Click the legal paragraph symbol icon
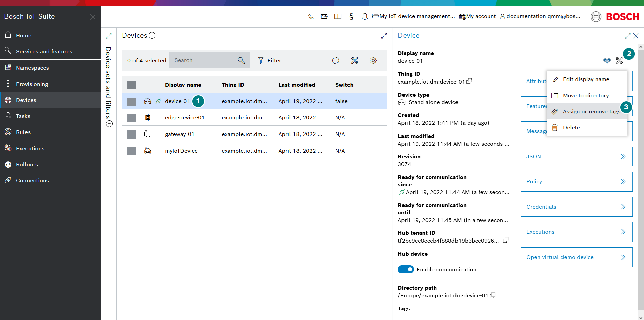Viewport: 644px width, 320px height. [351, 16]
